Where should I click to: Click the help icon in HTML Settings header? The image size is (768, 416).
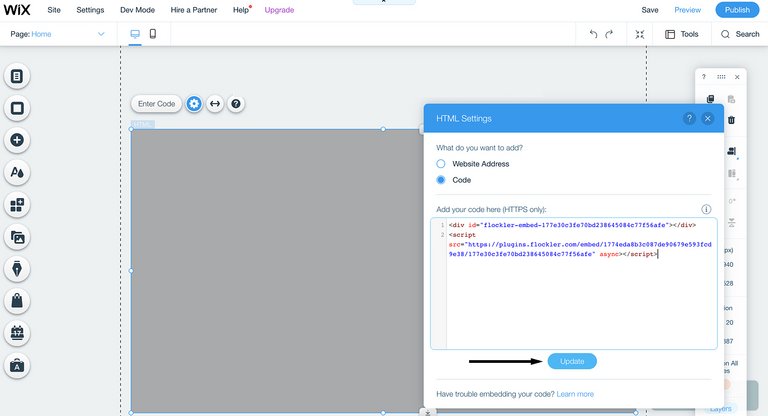[x=689, y=119]
